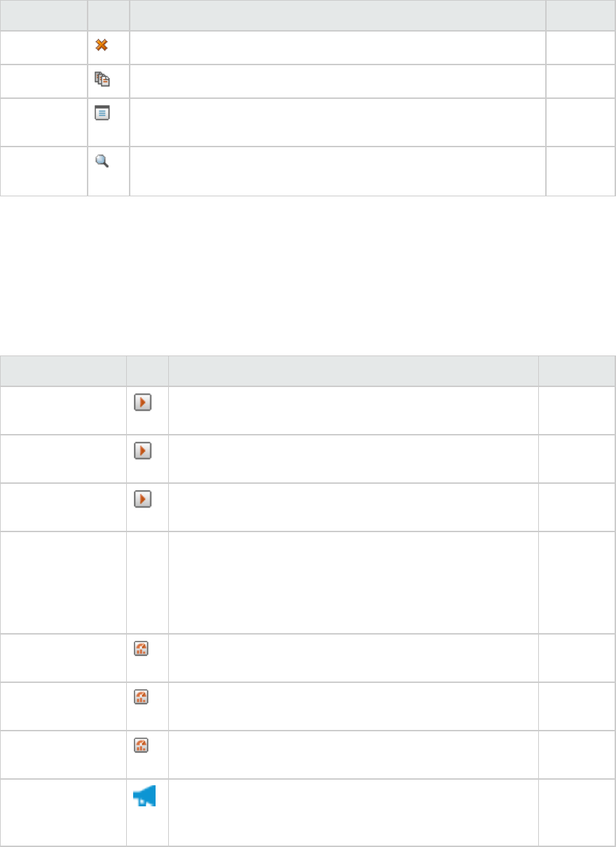Click the empty icon cell below the play icons
The width and height of the screenshot is (616, 847).
tap(147, 583)
